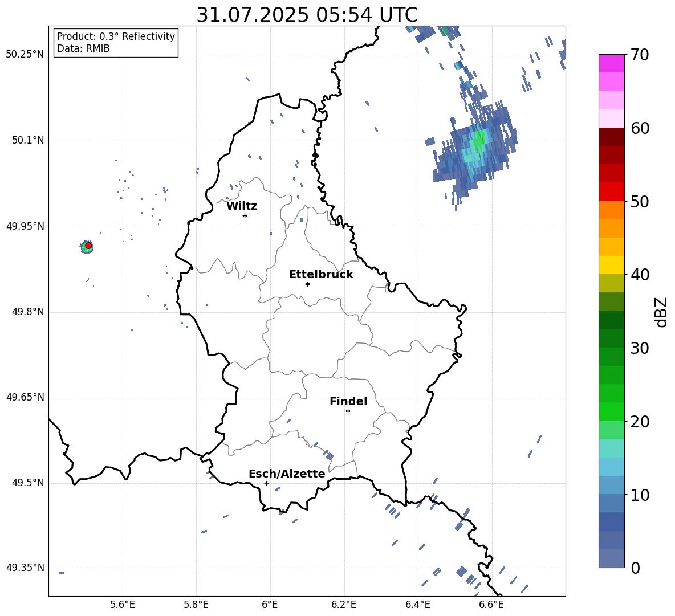675x616 pixels.
Task: Click the 5.8°E longitude label
Action: pos(196,605)
